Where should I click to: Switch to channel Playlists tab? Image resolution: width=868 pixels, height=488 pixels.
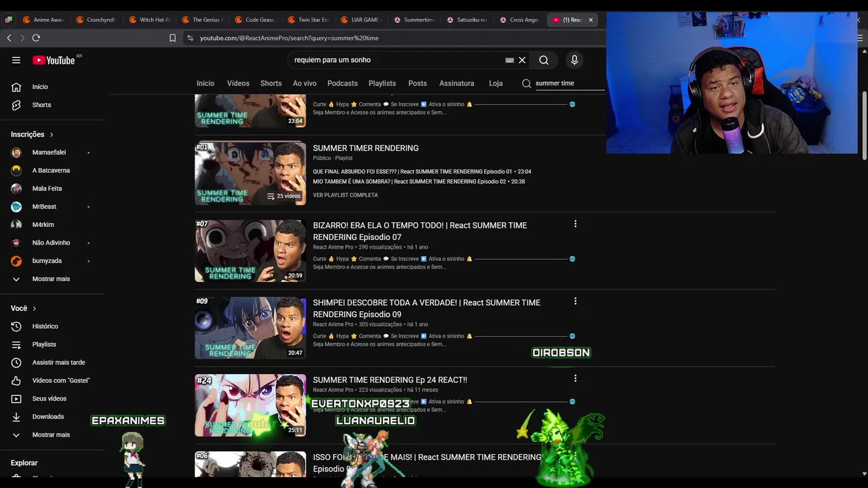[382, 83]
